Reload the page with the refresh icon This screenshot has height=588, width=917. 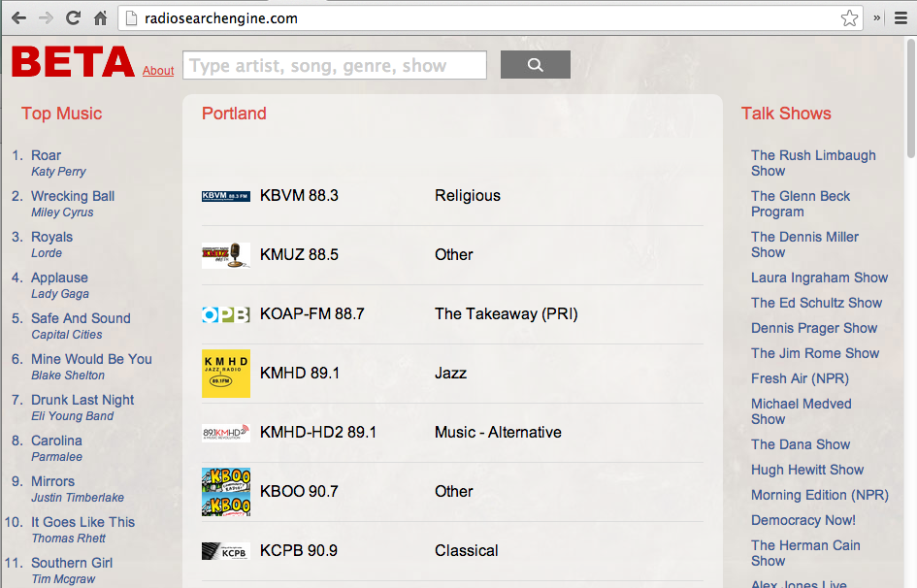pos(73,18)
